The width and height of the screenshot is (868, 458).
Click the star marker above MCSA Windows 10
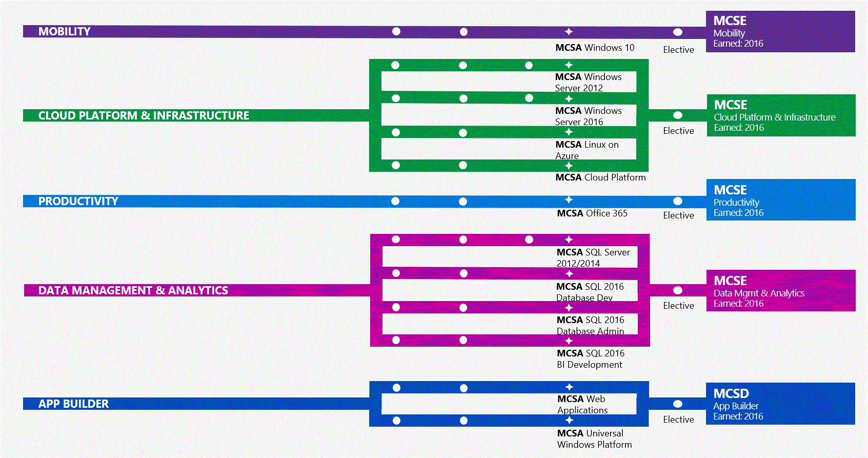point(569,32)
